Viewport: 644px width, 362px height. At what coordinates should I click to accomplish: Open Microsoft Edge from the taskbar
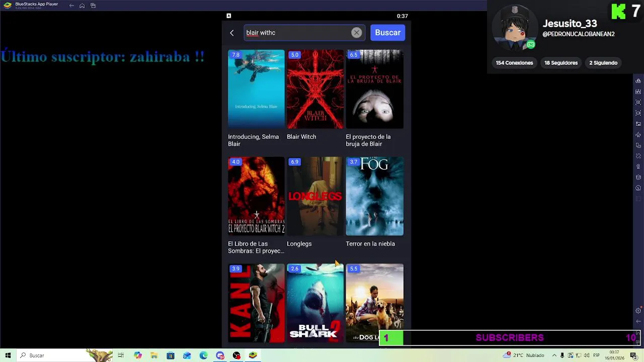coord(203,355)
